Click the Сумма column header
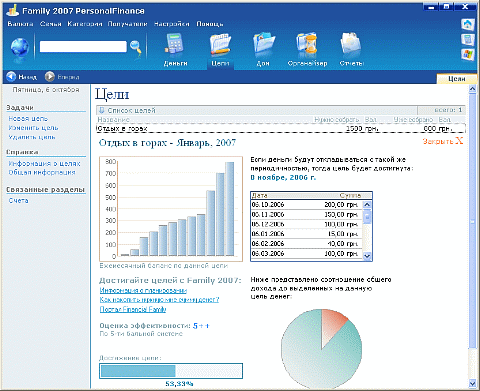Screen dimensions: 480x391 click(x=350, y=196)
